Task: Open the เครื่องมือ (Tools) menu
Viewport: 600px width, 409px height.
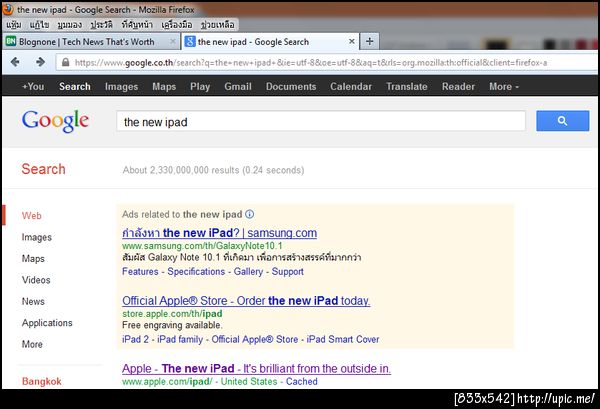Action: pyautogui.click(x=177, y=25)
